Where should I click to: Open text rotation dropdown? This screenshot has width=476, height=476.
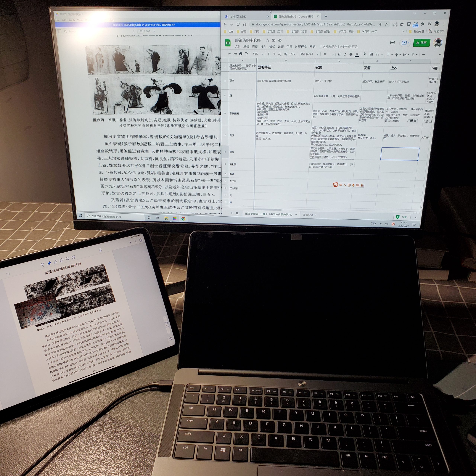coord(415,54)
